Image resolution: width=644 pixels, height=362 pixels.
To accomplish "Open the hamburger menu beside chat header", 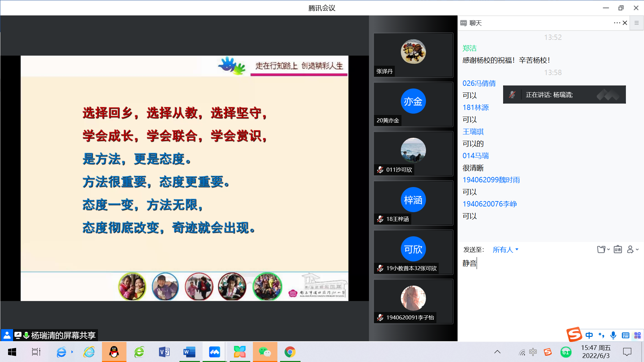I will pos(636,23).
